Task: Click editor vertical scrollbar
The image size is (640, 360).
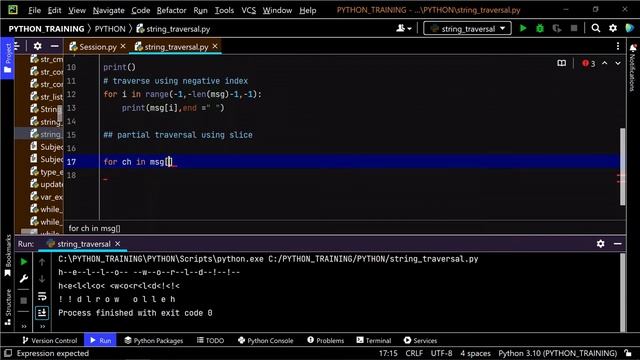Action: click(x=622, y=167)
